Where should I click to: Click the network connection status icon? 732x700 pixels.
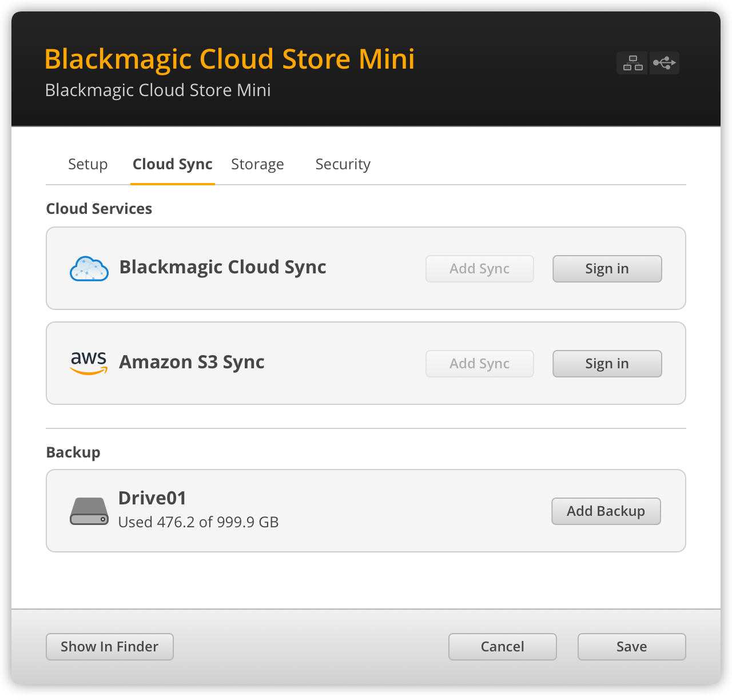632,63
